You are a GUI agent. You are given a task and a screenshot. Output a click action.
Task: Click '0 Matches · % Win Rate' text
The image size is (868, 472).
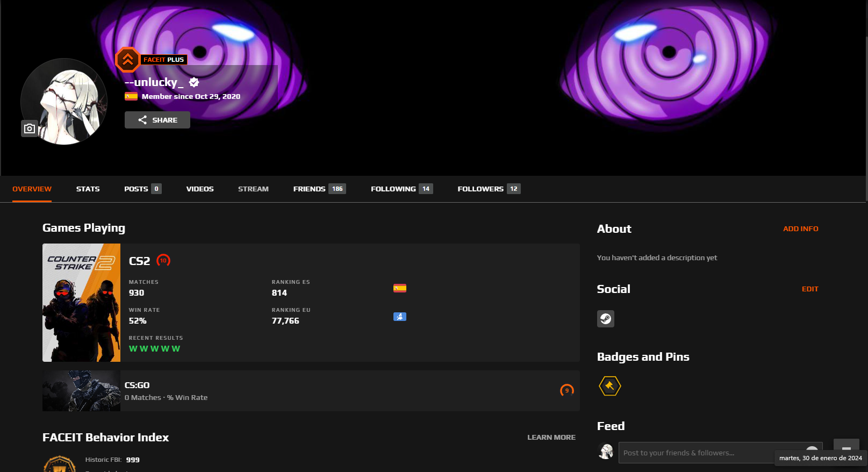[x=166, y=398]
